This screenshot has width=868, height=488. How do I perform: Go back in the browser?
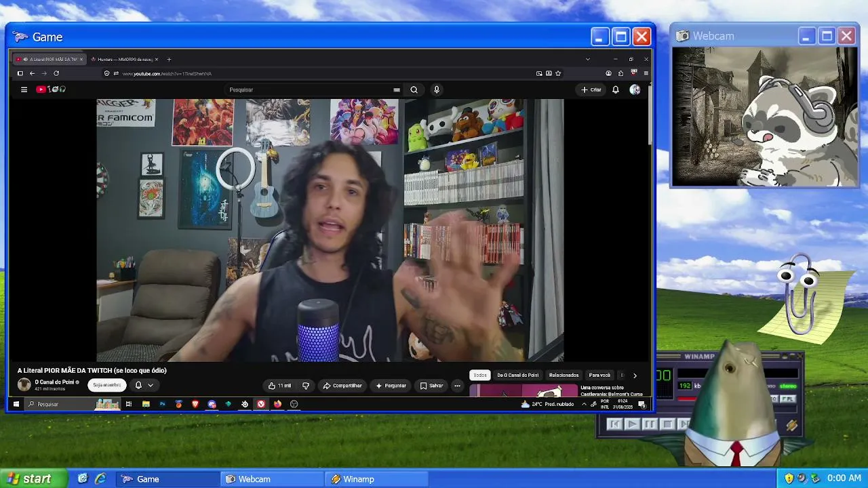[x=32, y=73]
